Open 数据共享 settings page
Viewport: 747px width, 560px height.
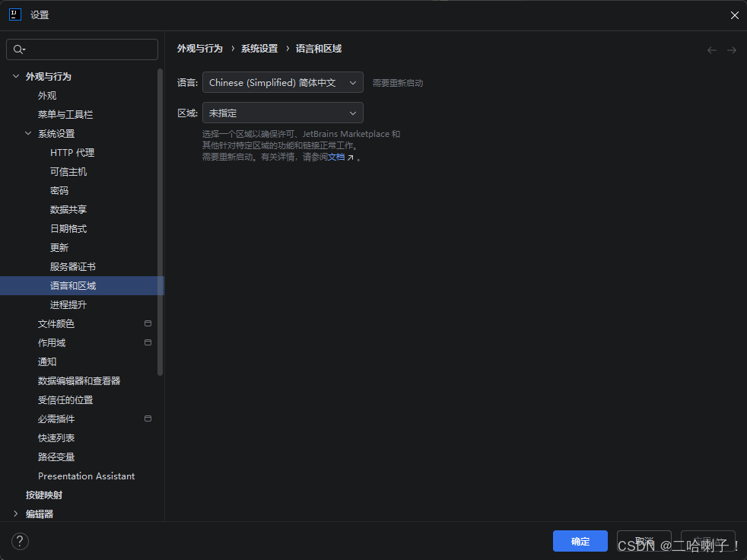point(68,210)
